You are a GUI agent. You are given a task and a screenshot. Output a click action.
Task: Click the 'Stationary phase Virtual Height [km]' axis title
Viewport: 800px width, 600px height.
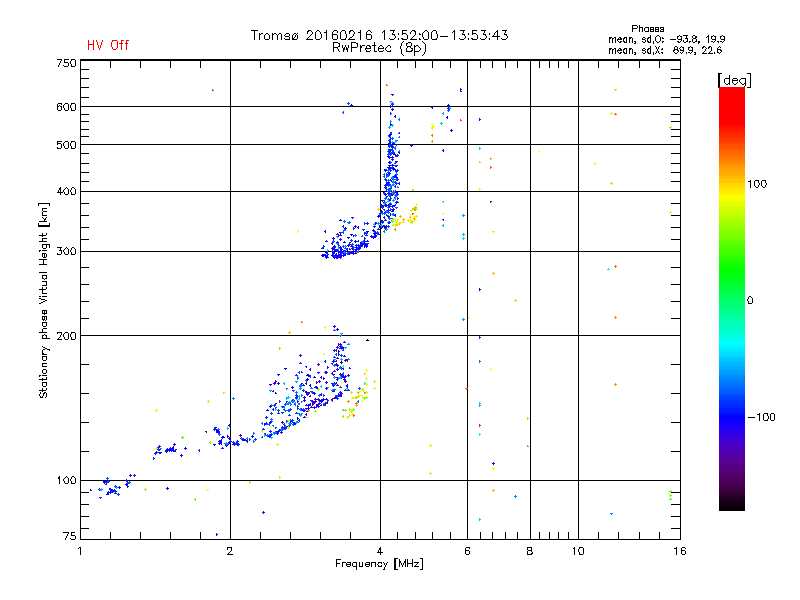point(44,300)
